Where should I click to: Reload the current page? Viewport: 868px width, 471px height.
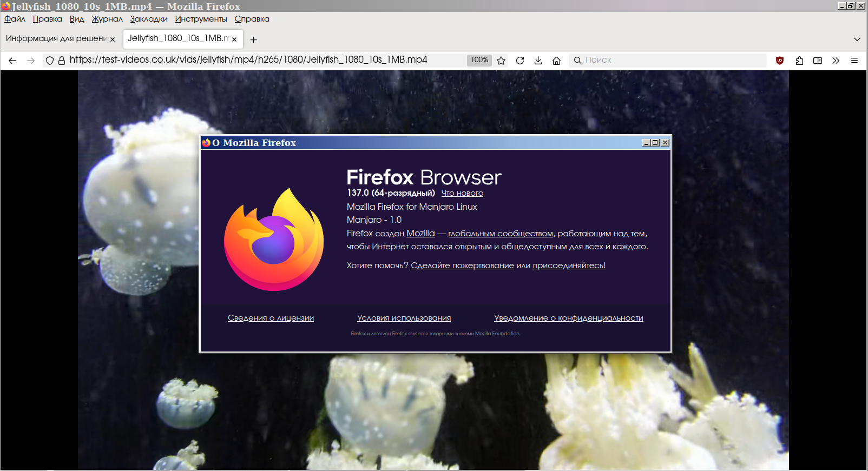click(520, 61)
